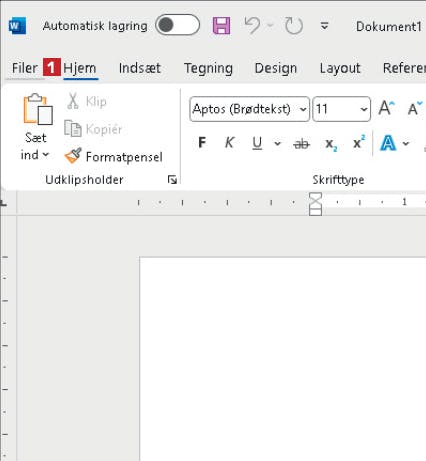Click the Undo arrow icon
426x461 pixels.
pyautogui.click(x=252, y=26)
